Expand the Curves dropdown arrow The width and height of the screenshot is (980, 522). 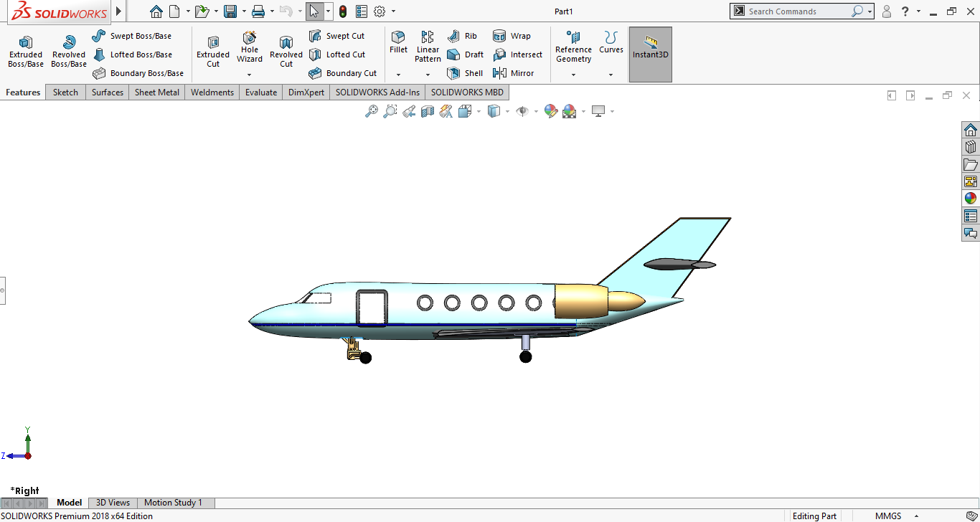(611, 75)
